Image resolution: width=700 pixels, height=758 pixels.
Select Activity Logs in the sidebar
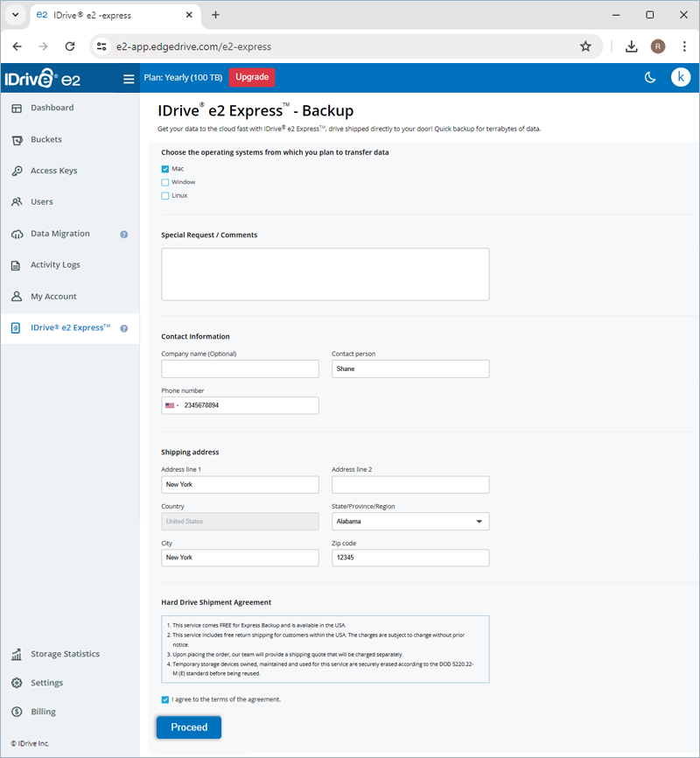[56, 265]
